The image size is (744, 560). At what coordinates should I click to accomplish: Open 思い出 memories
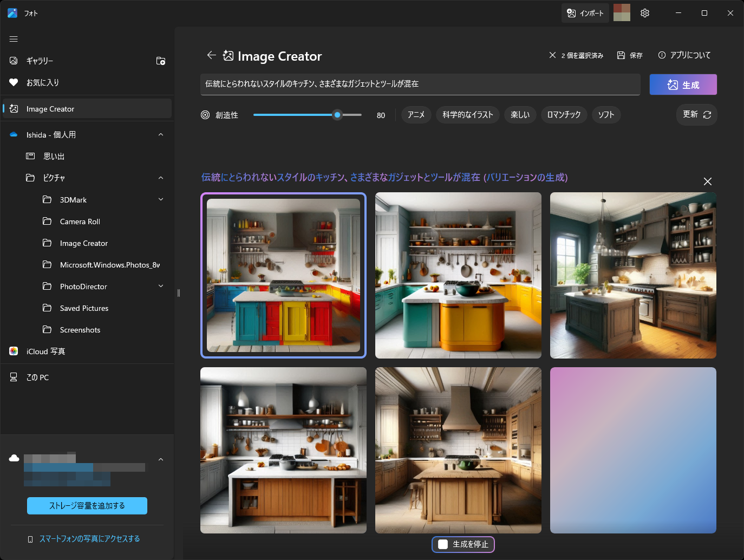pyautogui.click(x=87, y=157)
